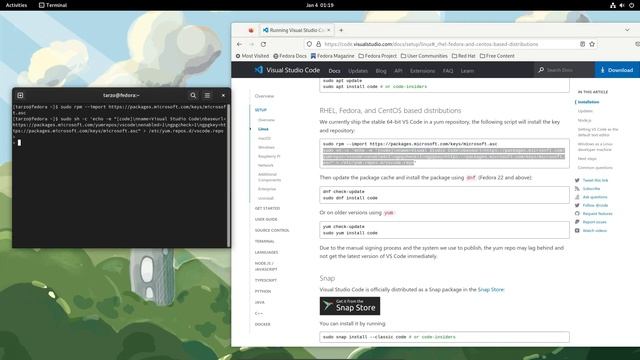Expand the Red Hat bookmark folder
This screenshot has height=360, width=640.
pyautogui.click(x=464, y=56)
